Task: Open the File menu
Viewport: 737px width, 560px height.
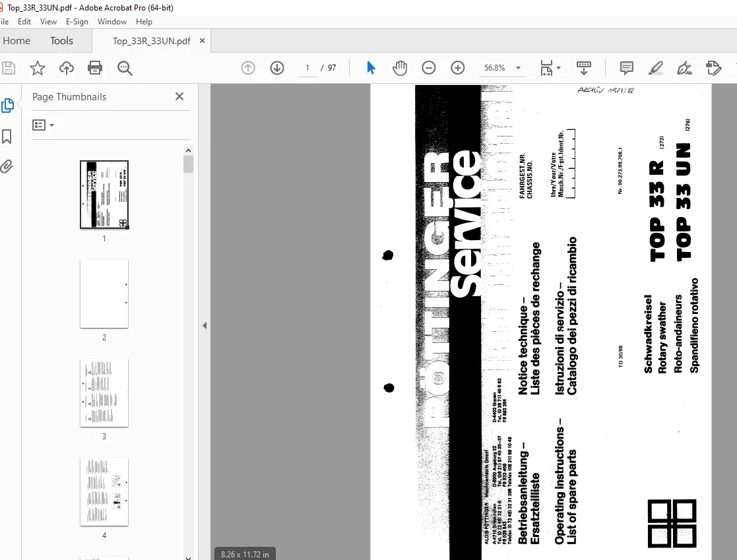Action: [x=4, y=22]
